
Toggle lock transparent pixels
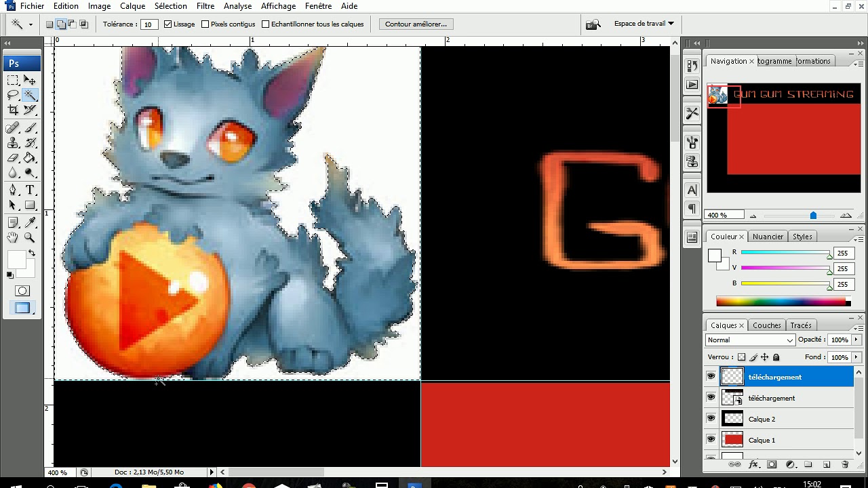coord(741,357)
